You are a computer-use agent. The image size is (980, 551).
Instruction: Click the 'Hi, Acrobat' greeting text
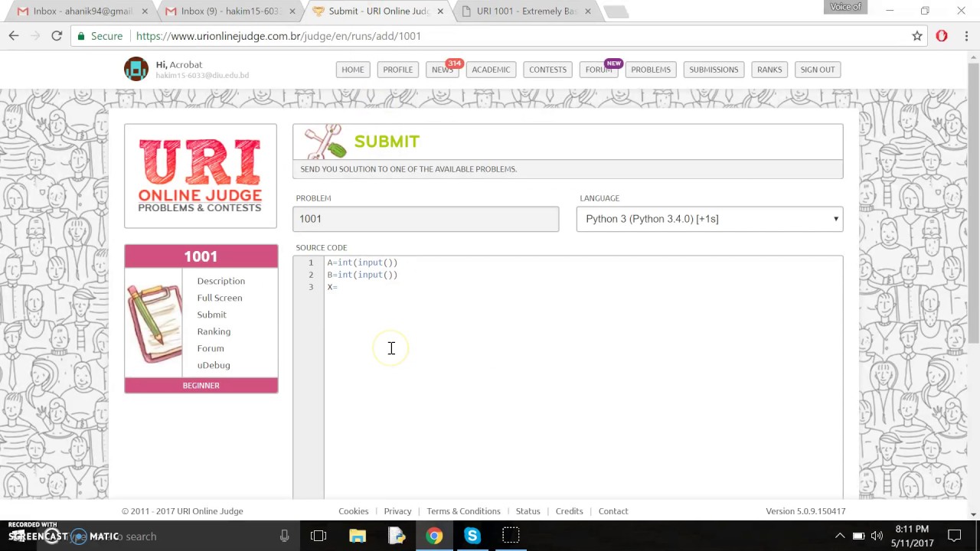tap(178, 65)
